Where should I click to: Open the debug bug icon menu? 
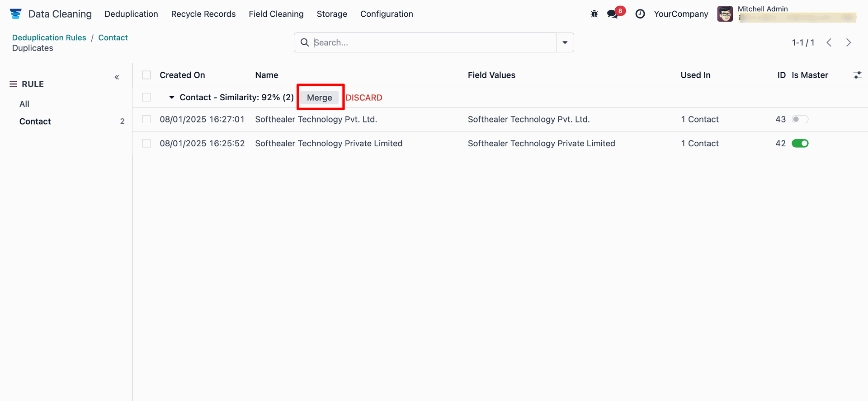(x=594, y=14)
